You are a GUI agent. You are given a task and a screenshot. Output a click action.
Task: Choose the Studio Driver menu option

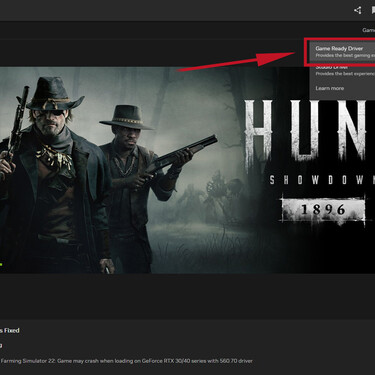[342, 71]
